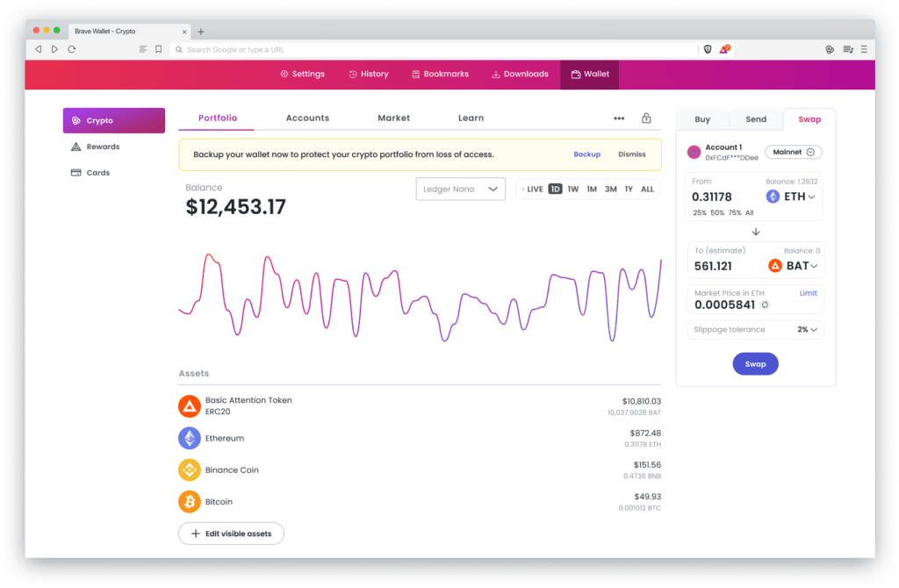The height and width of the screenshot is (588, 899).
Task: Open the three-dots more options menu
Action: tap(619, 118)
